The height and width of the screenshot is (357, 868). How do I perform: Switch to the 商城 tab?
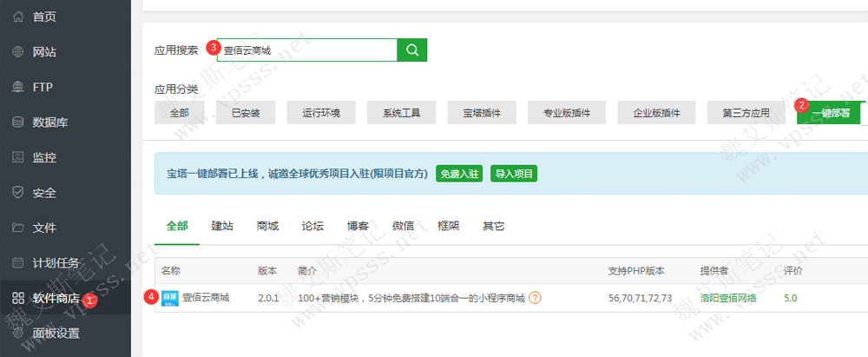(x=267, y=226)
